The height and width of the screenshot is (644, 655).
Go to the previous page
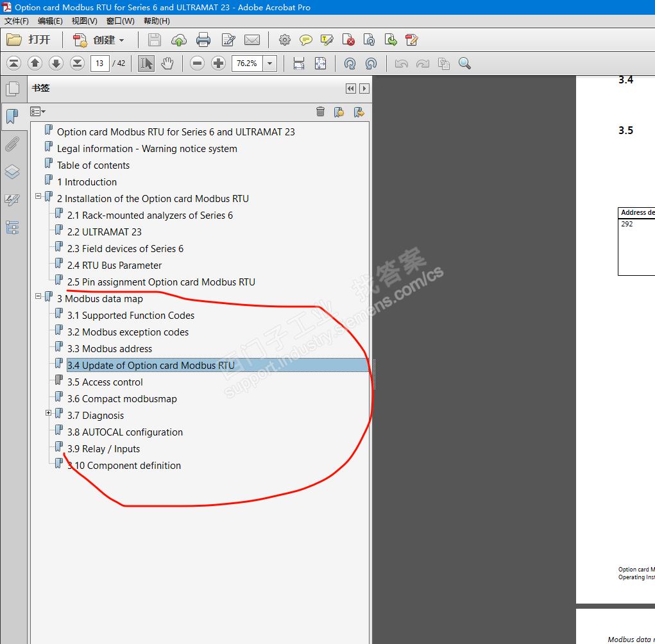click(35, 64)
